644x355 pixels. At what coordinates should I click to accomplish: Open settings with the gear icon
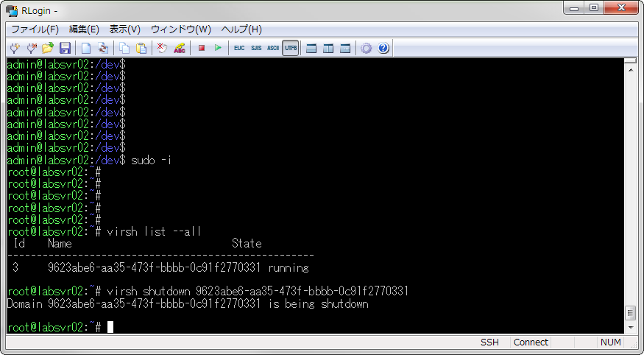click(x=366, y=49)
